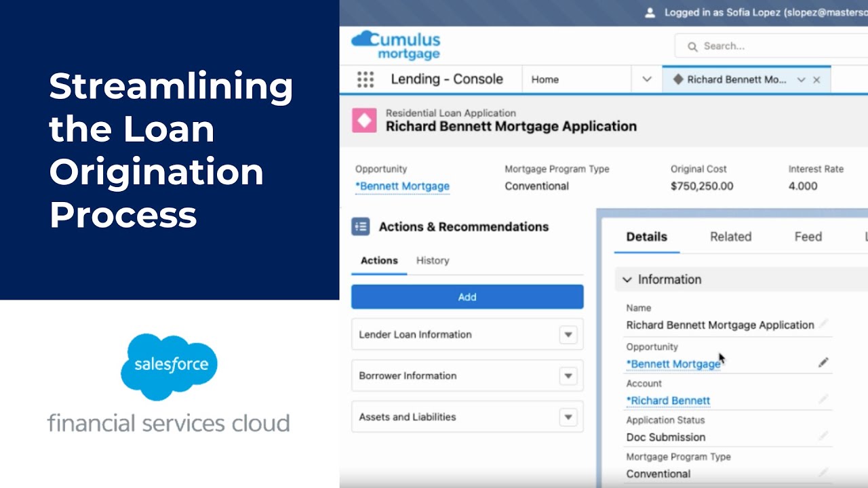Click the Richard Bennett Mortgage Application page title

point(511,126)
